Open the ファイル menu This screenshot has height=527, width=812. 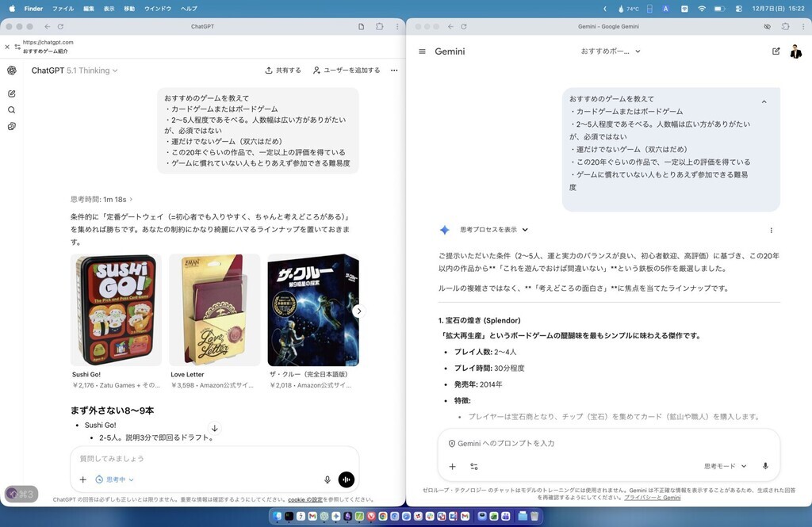[x=63, y=8]
